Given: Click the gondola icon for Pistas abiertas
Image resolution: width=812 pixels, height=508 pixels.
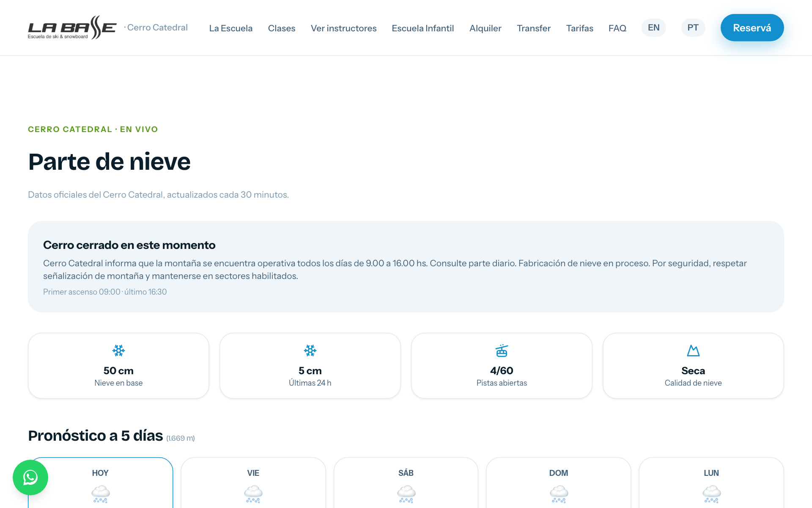Looking at the screenshot, I should 502,351.
